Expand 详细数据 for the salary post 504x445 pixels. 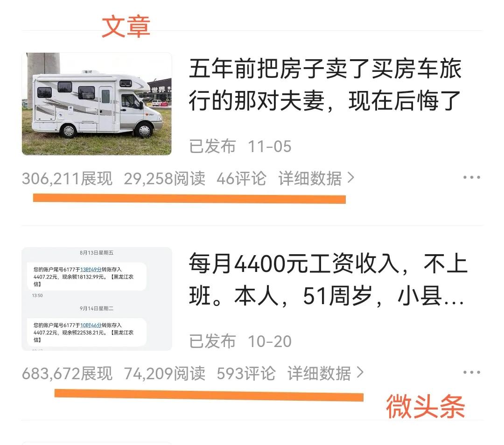(x=325, y=373)
